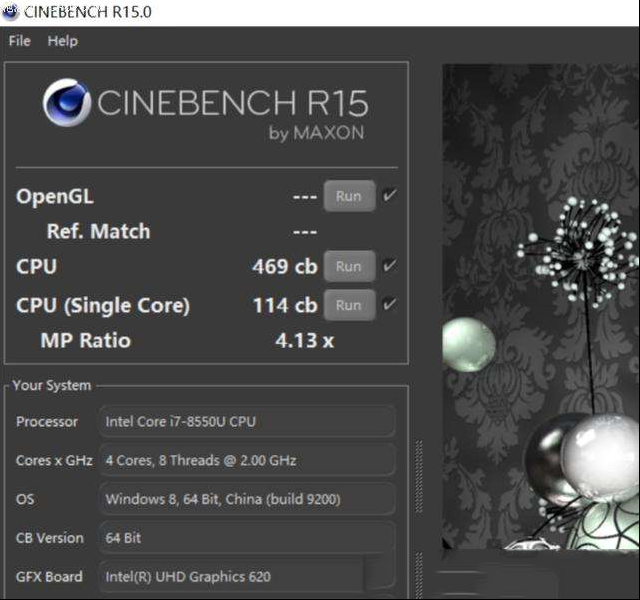Toggle the CPU test checkbox
This screenshot has height=600, width=640.
(389, 266)
